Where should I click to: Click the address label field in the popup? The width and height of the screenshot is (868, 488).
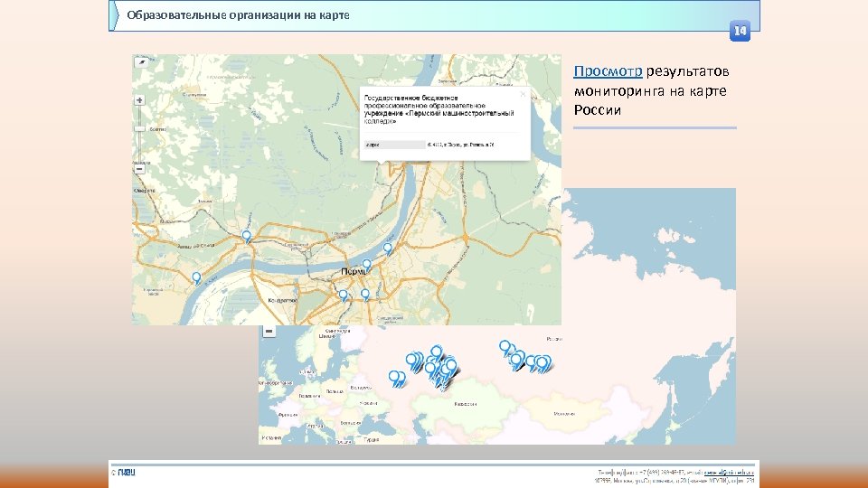pyautogui.click(x=395, y=145)
